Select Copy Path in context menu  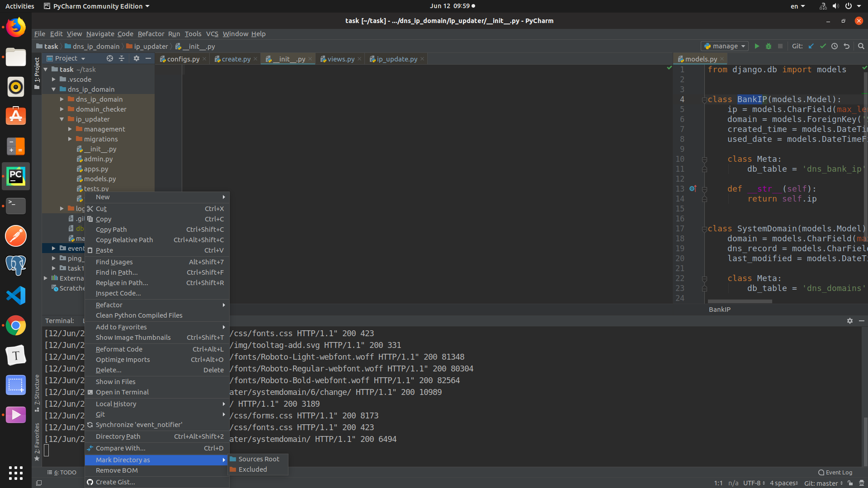pos(157,230)
